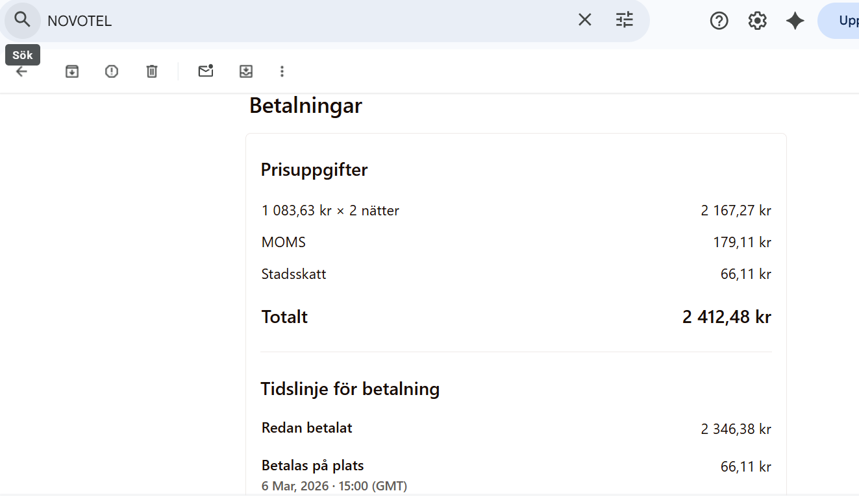Click the amount 179,11 kr

pos(742,243)
